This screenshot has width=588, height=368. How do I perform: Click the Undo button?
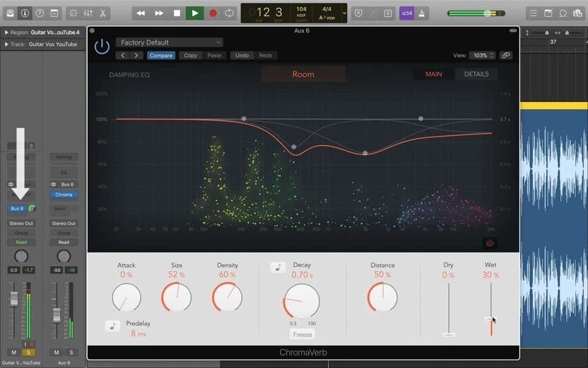point(242,55)
